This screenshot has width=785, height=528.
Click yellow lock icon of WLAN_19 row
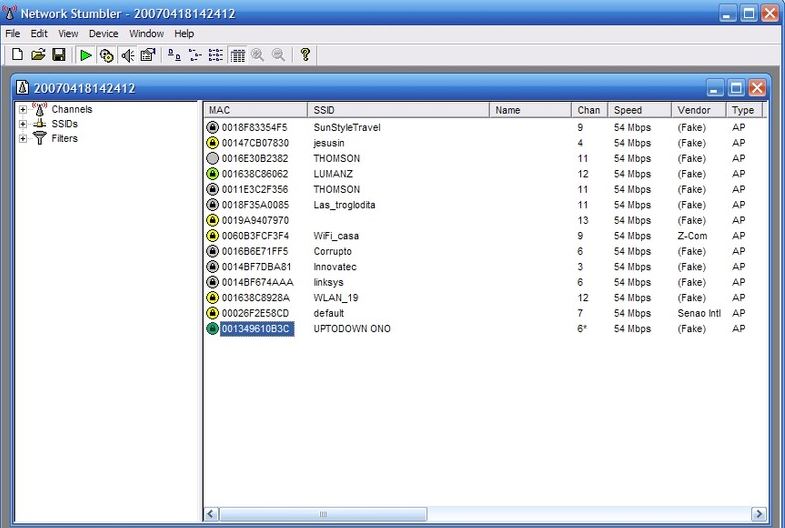212,298
